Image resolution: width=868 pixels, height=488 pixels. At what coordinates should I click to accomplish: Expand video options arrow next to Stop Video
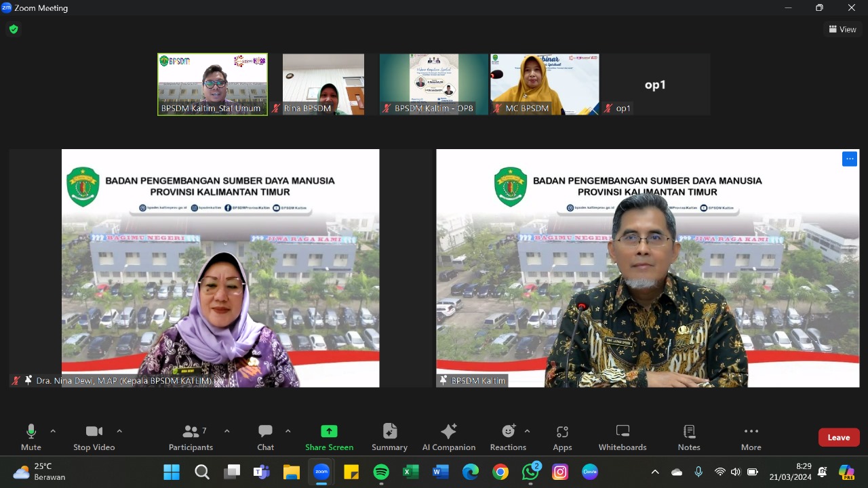tap(119, 431)
